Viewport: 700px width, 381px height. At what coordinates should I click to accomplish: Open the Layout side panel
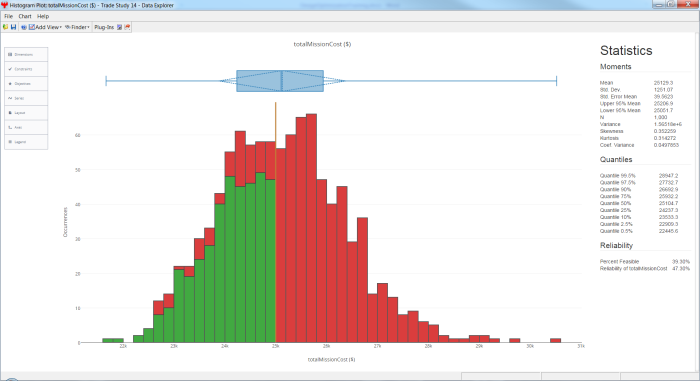pos(26,113)
